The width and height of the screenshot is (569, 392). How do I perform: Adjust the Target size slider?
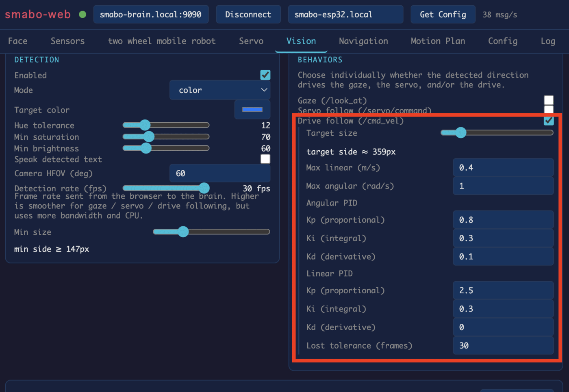[x=497, y=132]
